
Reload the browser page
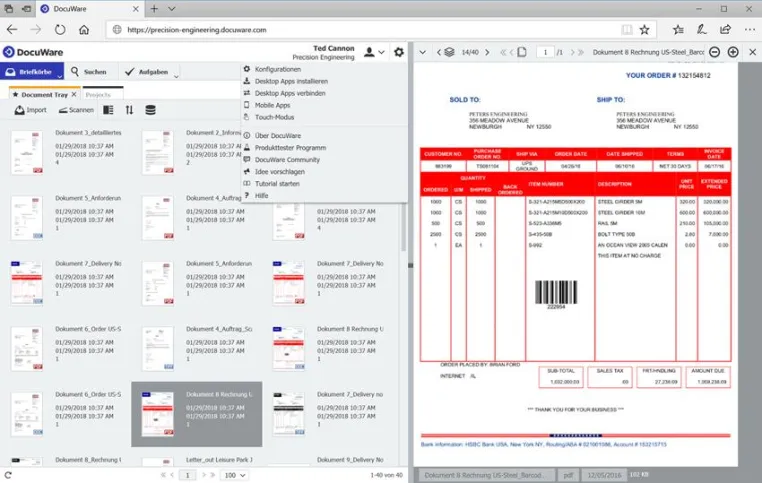(60, 30)
